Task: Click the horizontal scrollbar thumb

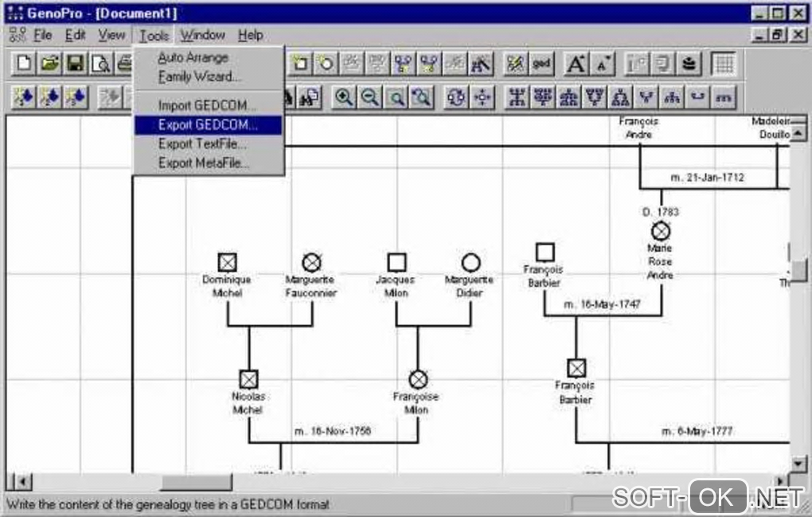Action: [196, 482]
